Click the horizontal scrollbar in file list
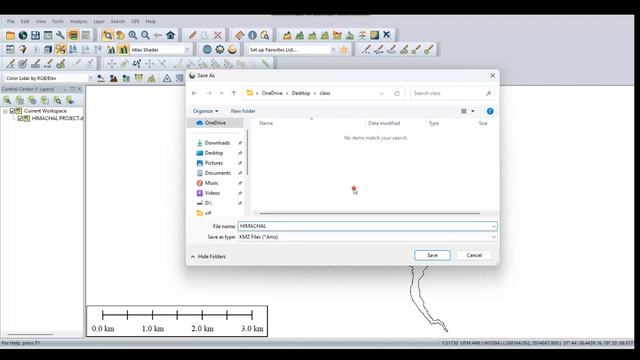640x360 pixels. tap(370, 213)
